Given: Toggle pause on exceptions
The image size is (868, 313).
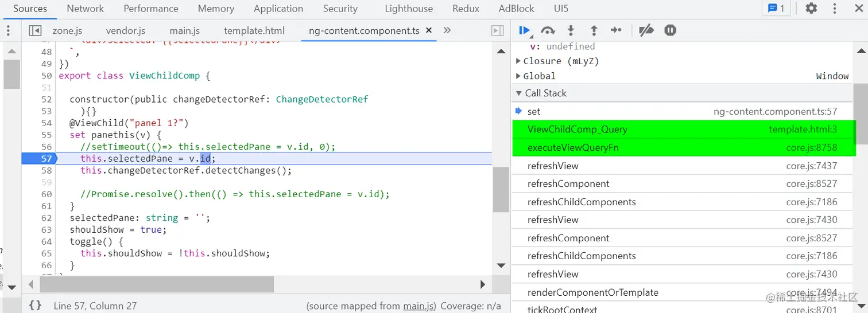Looking at the screenshot, I should (670, 30).
